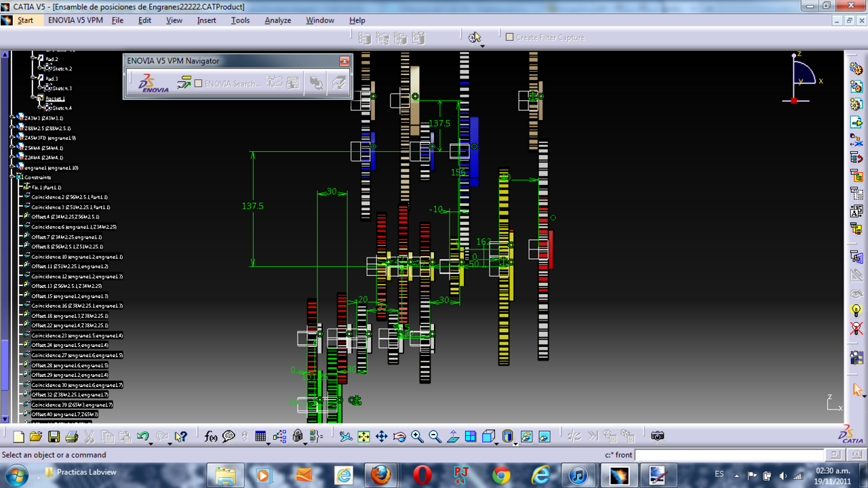Click the top gear icon in right toolbar
This screenshot has width=868, height=488.
(856, 68)
